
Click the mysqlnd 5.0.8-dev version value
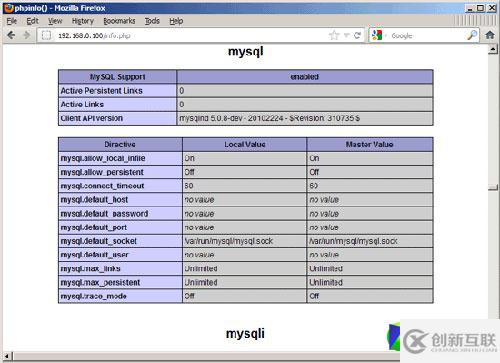tap(269, 118)
